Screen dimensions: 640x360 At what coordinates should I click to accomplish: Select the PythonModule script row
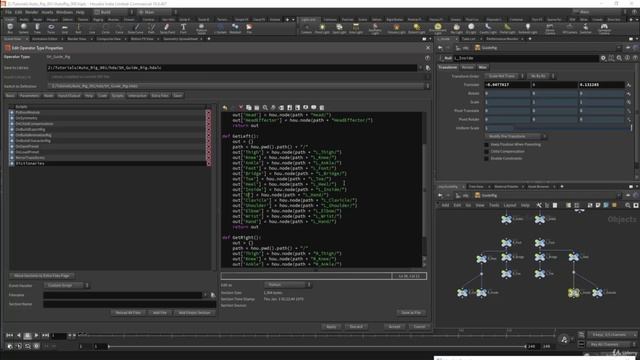pyautogui.click(x=108, y=112)
